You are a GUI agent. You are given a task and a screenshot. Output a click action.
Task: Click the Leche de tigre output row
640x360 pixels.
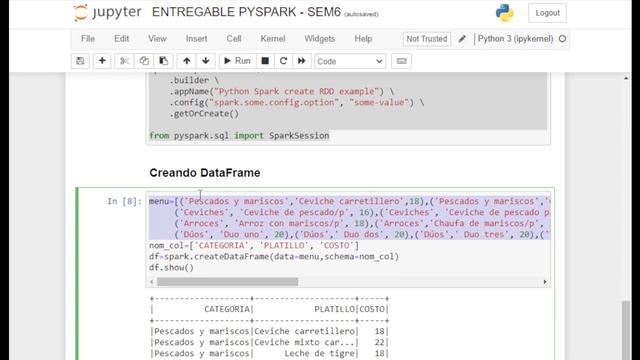269,353
